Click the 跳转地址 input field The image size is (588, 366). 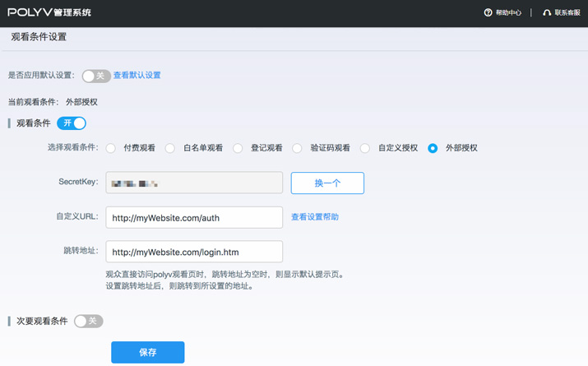pos(194,252)
